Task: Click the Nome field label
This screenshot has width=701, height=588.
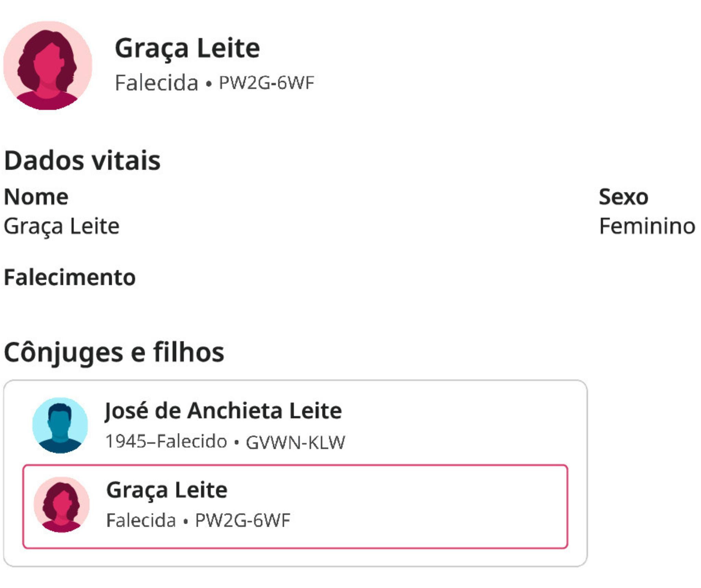Action: 36,197
